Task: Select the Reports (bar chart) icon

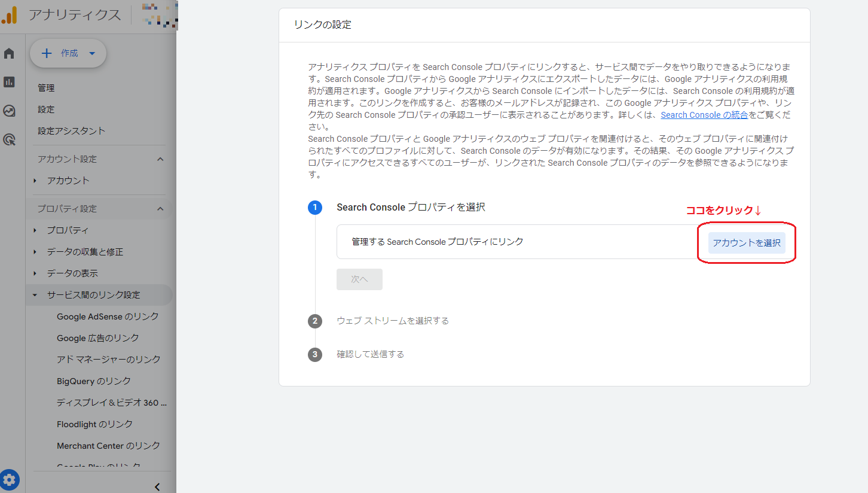Action: point(9,81)
